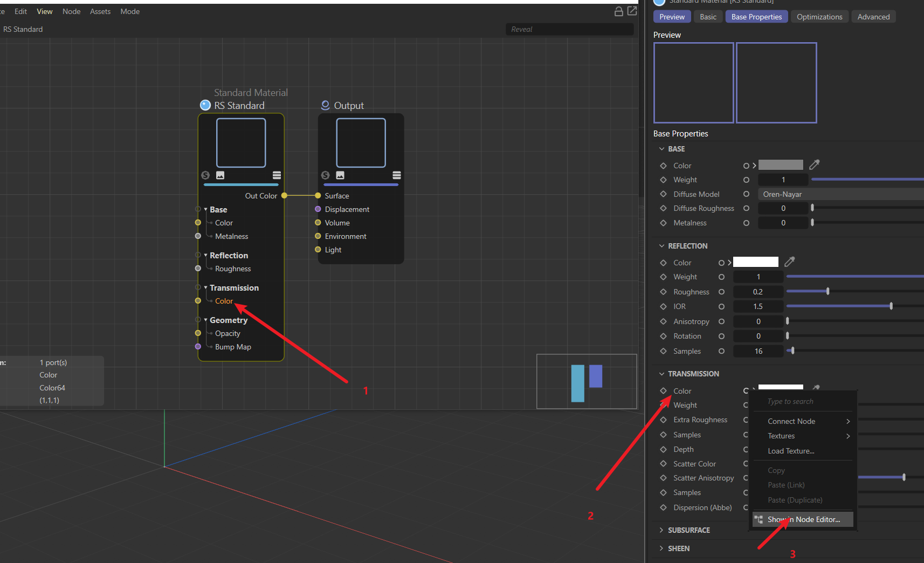This screenshot has height=563, width=924.
Task: Click keyframe diamond next to IOR
Action: tap(663, 306)
